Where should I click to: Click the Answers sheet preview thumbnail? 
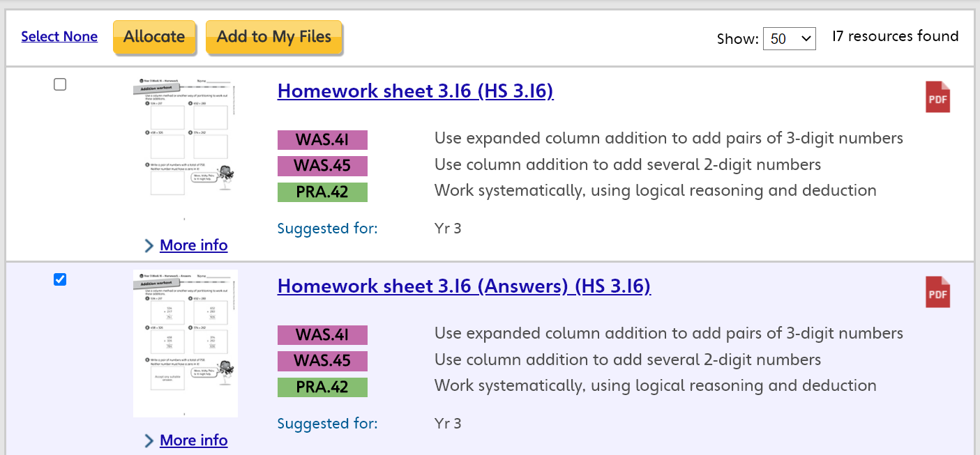coord(185,344)
